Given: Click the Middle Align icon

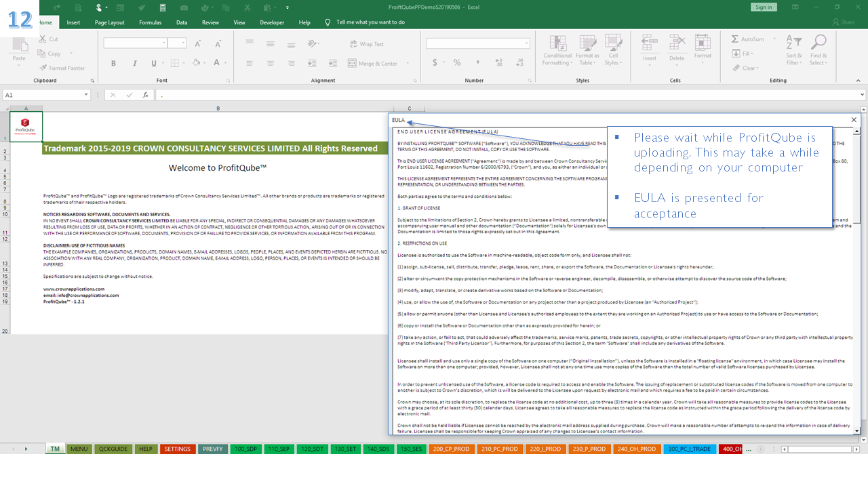Looking at the screenshot, I should point(270,43).
